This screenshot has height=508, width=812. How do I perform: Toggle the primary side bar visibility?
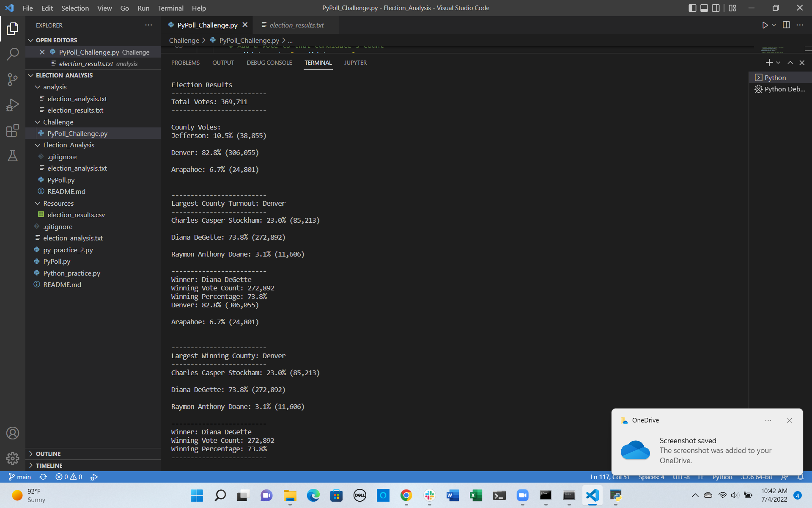(692, 8)
